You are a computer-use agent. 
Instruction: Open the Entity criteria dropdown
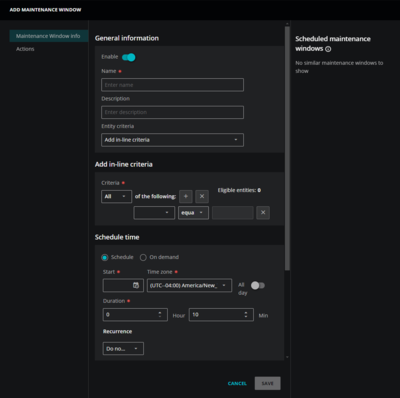coord(172,140)
